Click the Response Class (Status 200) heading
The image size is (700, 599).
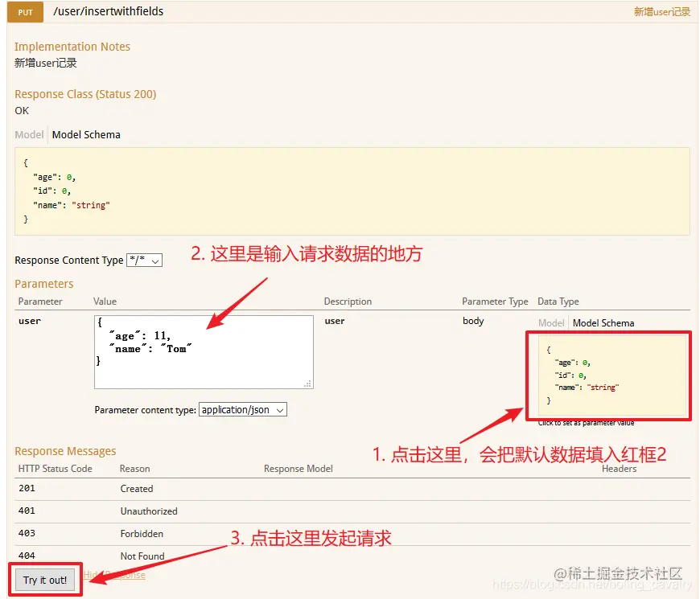pos(85,94)
